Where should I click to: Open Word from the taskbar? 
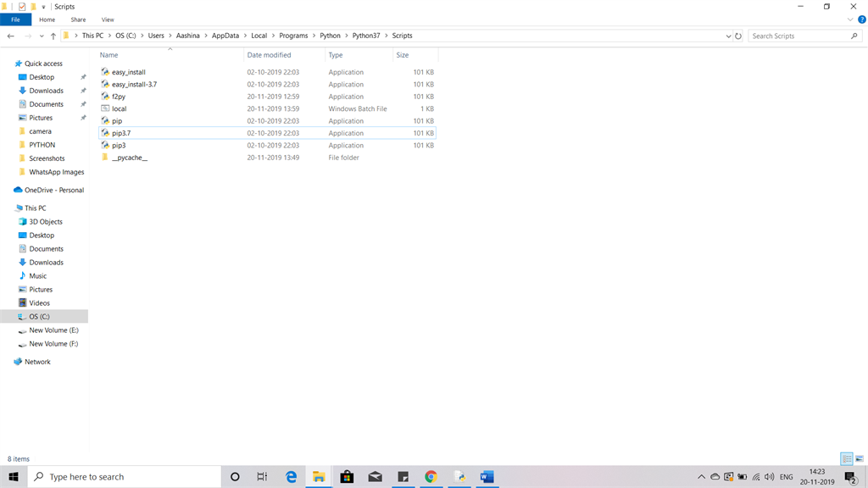click(487, 476)
